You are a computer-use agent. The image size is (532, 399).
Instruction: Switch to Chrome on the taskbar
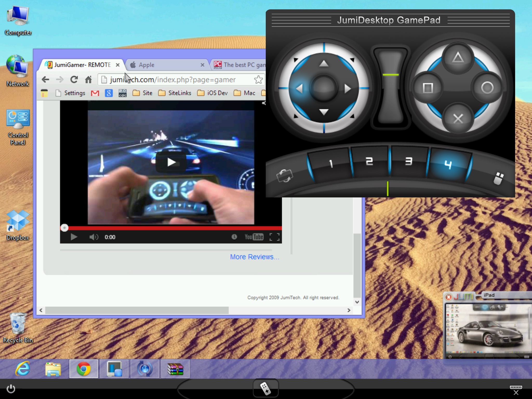[84, 369]
